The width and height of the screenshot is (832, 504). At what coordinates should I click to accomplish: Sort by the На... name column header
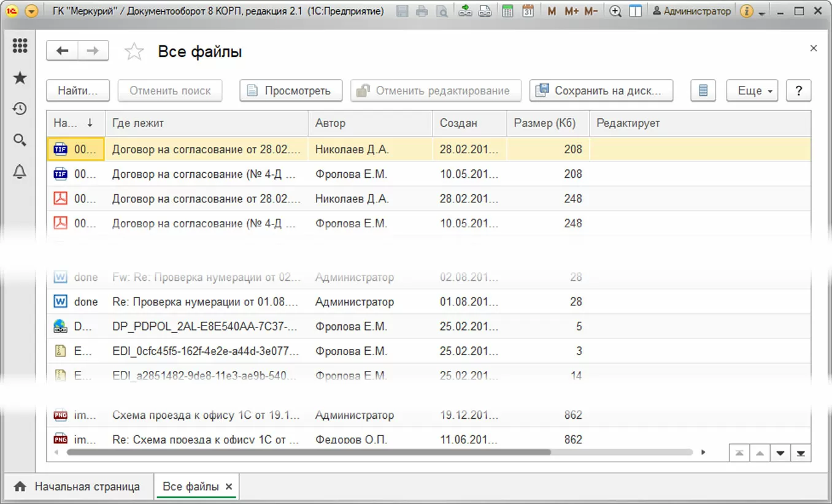(x=75, y=123)
